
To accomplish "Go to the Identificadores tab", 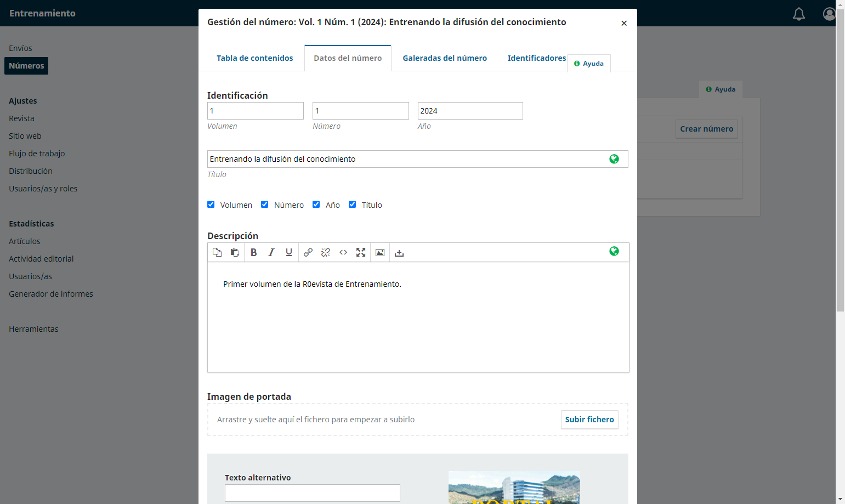I will coord(537,58).
